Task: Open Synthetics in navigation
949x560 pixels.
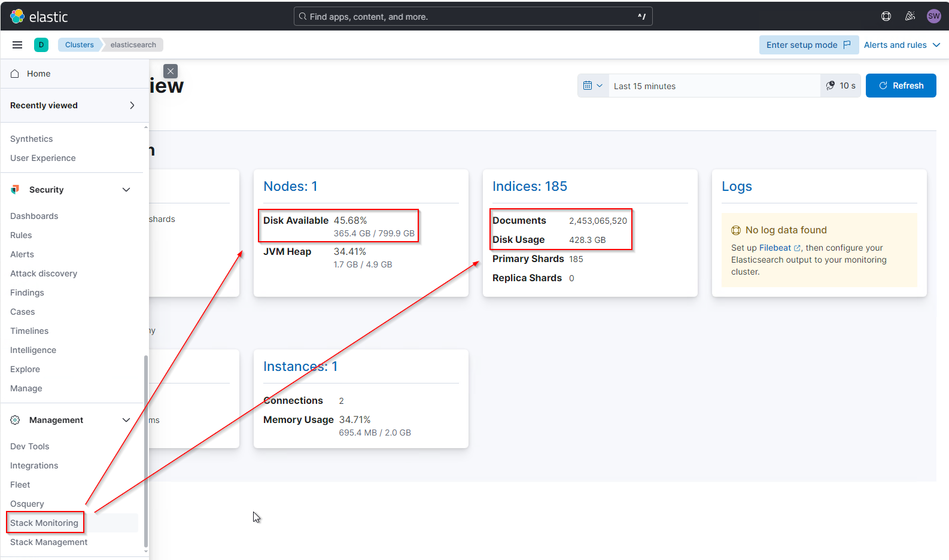Action: tap(32, 139)
